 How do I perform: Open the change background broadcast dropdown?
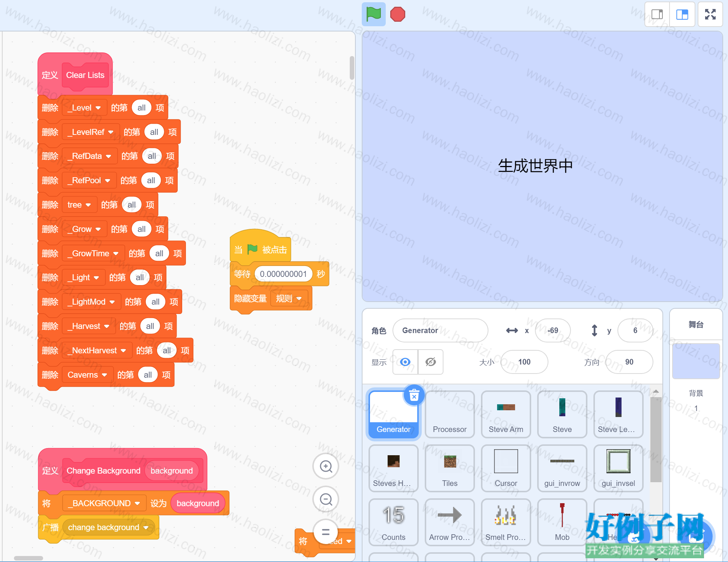coord(109,528)
